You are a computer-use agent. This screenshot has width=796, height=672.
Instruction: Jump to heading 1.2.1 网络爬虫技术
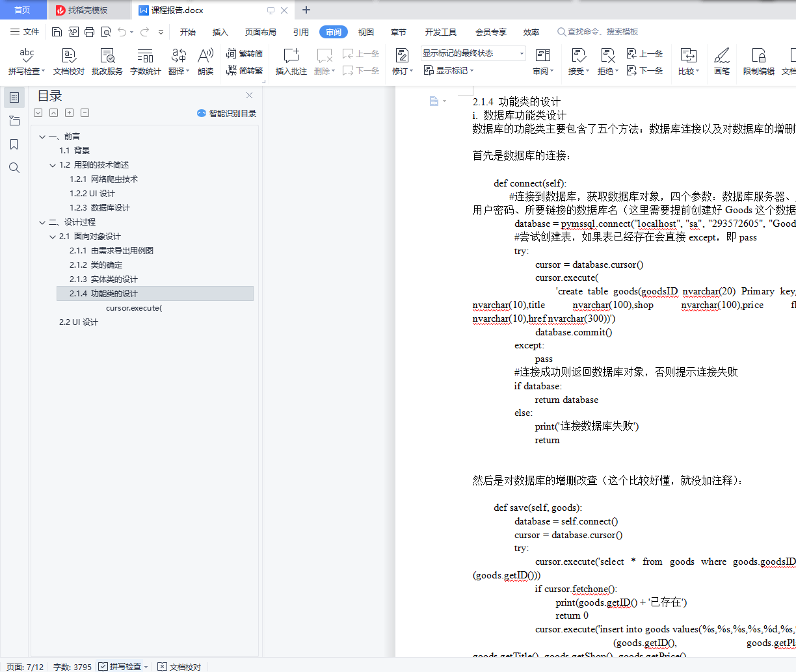point(104,179)
